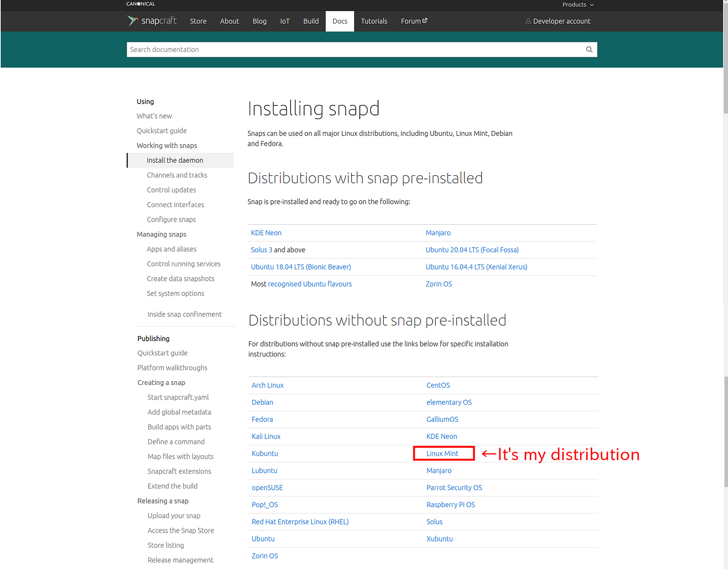The image size is (728, 569).
Task: Open Using section Quickstart guide
Action: pyautogui.click(x=162, y=131)
